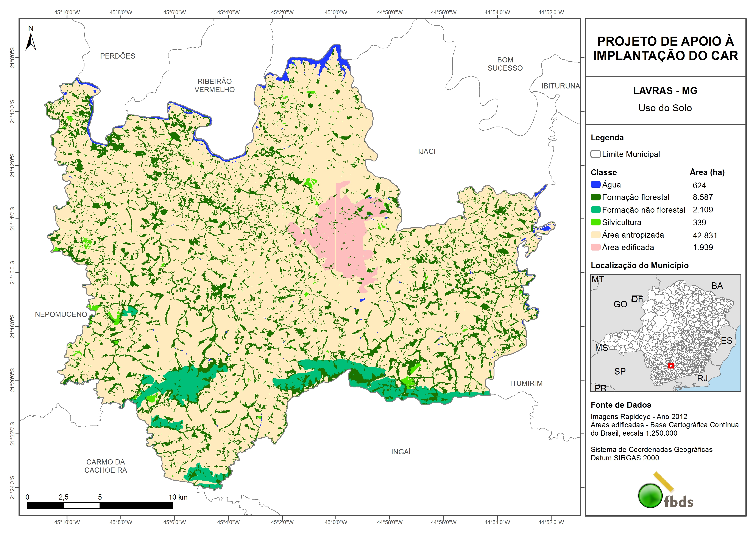Click the pink urban area of Lavras
This screenshot has height=534, width=756.
pyautogui.click(x=349, y=234)
